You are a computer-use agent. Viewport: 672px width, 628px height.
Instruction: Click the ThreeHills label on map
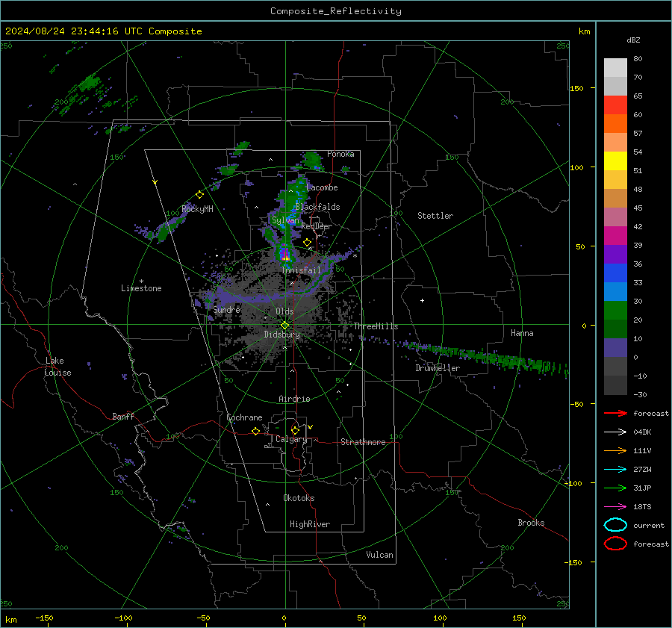pyautogui.click(x=376, y=326)
